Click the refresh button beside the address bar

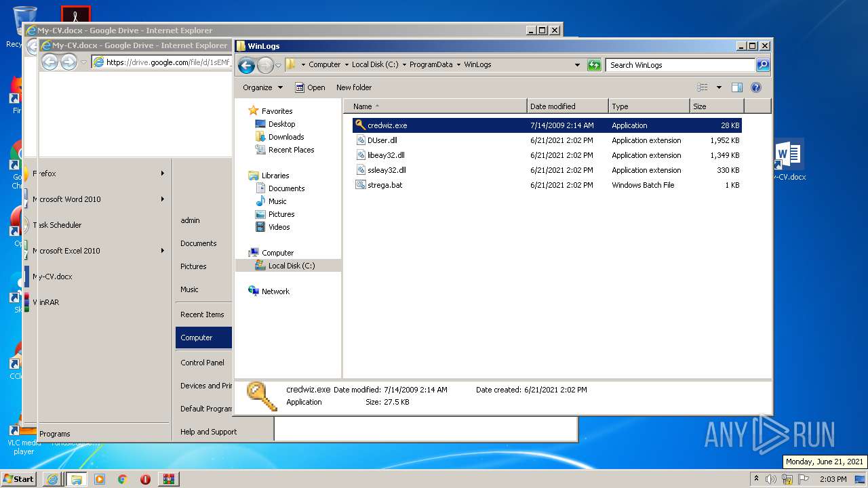pyautogui.click(x=594, y=65)
